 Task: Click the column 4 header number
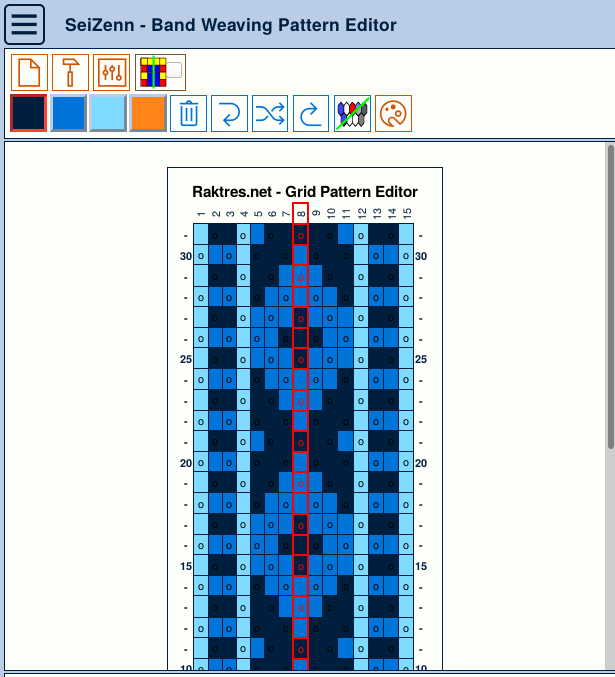(x=244, y=214)
